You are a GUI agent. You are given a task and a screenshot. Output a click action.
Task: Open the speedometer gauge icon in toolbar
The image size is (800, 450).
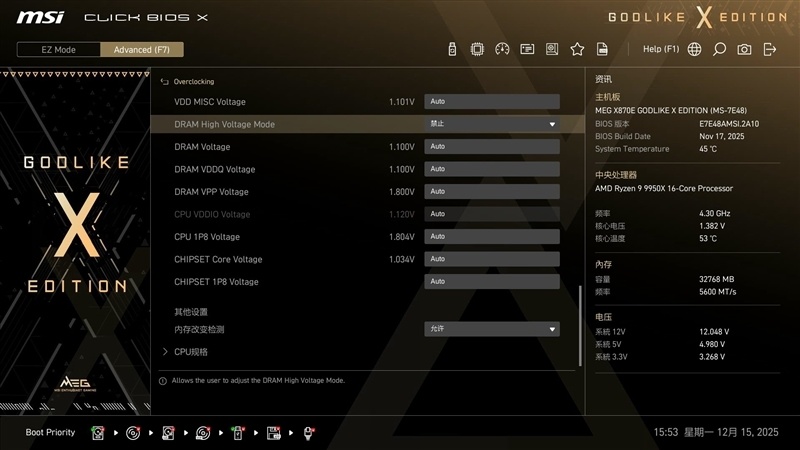pyautogui.click(x=502, y=49)
